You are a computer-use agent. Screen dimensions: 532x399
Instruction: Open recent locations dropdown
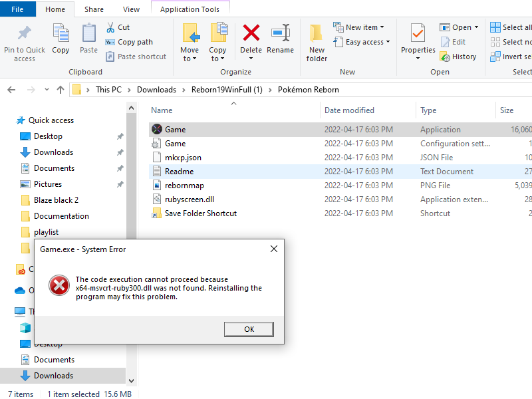point(47,90)
